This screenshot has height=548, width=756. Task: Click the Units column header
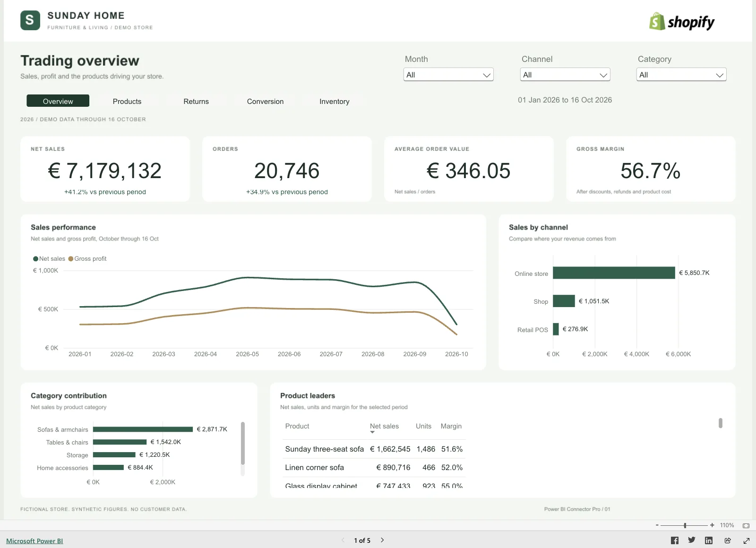423,426
